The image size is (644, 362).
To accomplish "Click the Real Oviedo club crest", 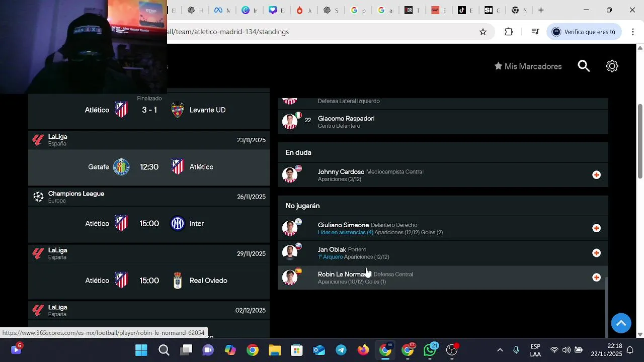I will 178,281.
